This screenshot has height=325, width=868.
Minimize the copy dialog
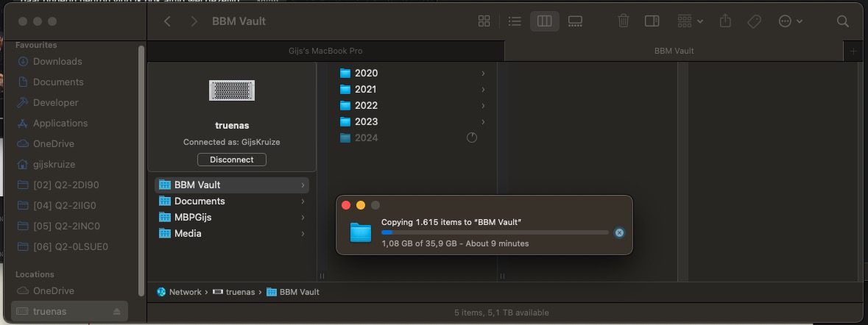(360, 205)
